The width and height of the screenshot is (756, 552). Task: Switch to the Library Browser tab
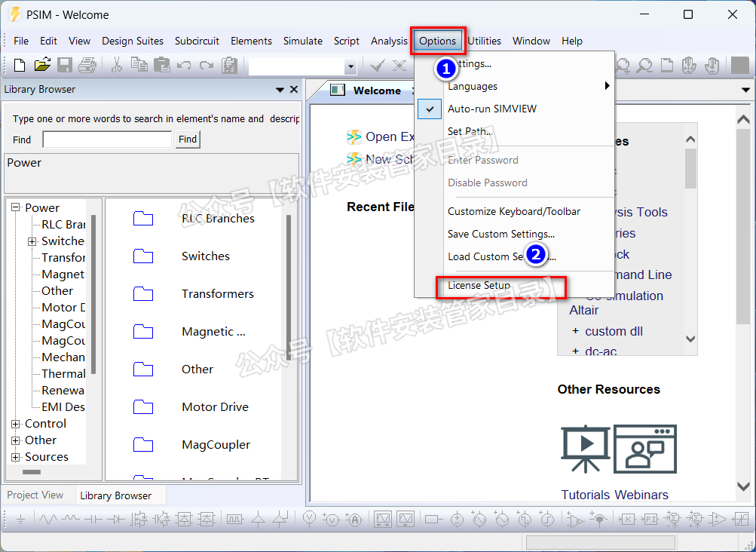116,495
